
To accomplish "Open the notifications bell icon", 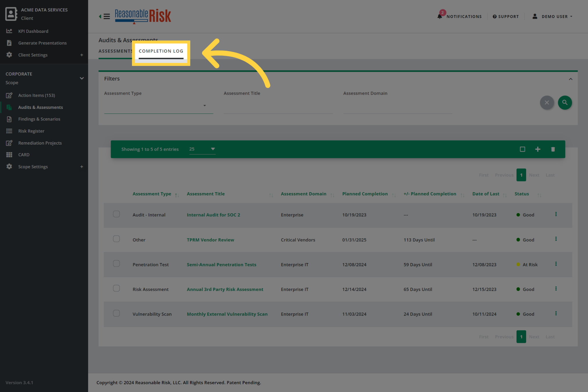I will (440, 16).
